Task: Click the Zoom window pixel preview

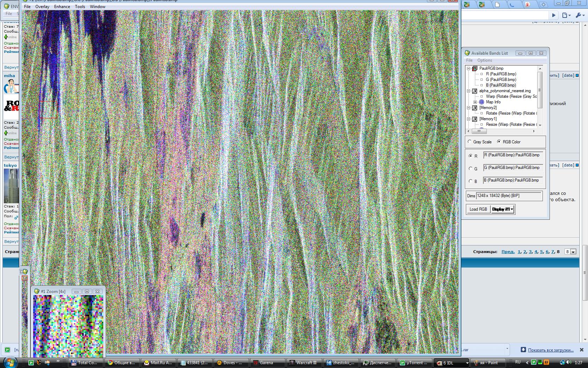Action: [x=68, y=326]
